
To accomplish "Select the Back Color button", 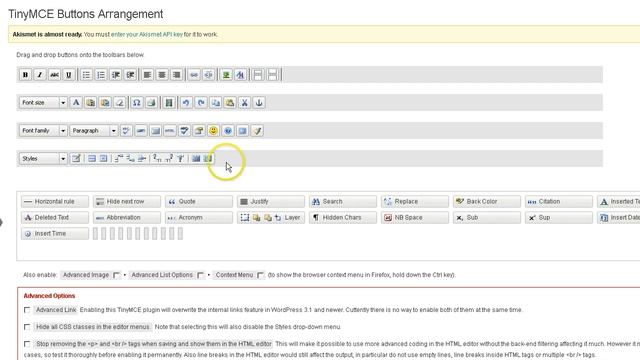I will tap(487, 202).
